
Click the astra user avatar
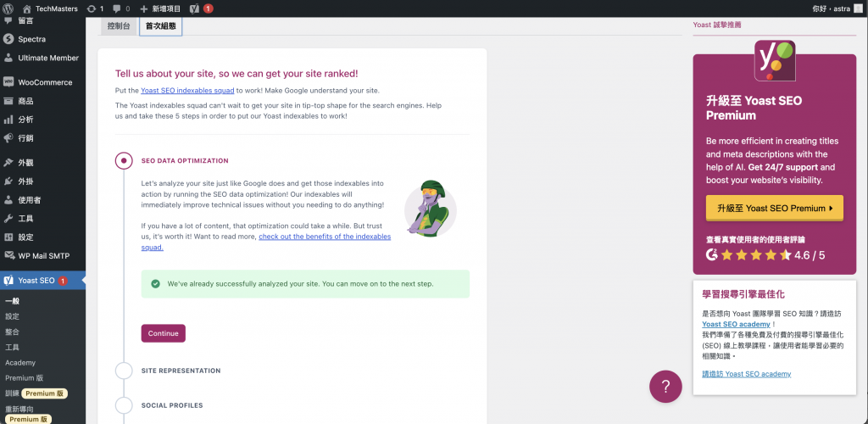[856, 8]
